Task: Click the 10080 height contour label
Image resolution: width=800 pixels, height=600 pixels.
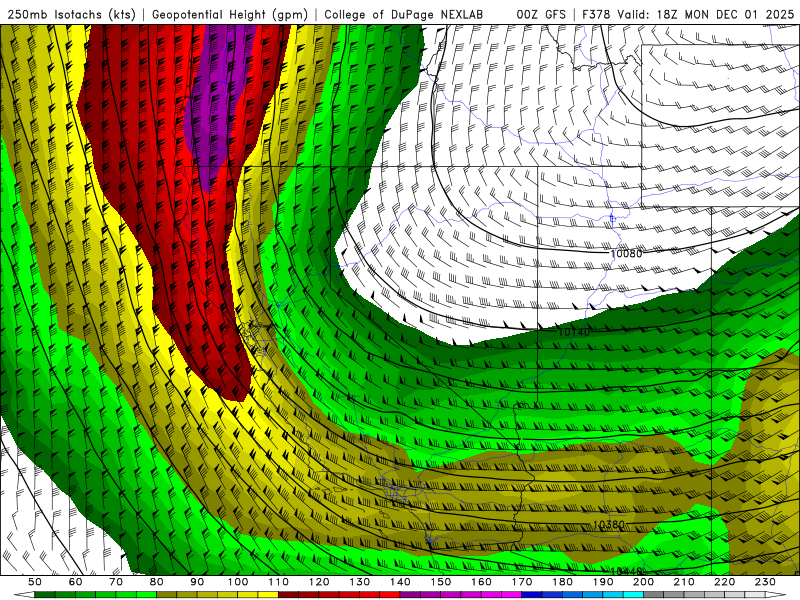Action: 626,253
